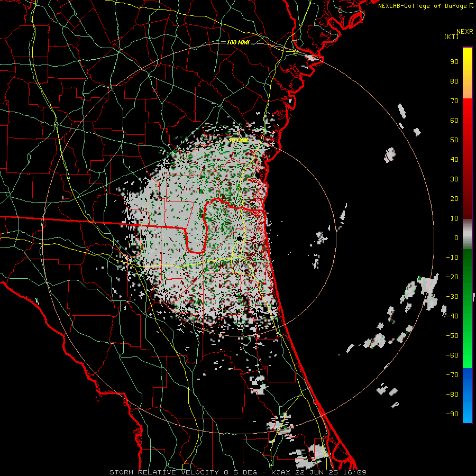Image resolution: width=476 pixels, height=476 pixels.
Task: Click the NEXLAB-College of DuPage header text
Action: [x=425, y=6]
